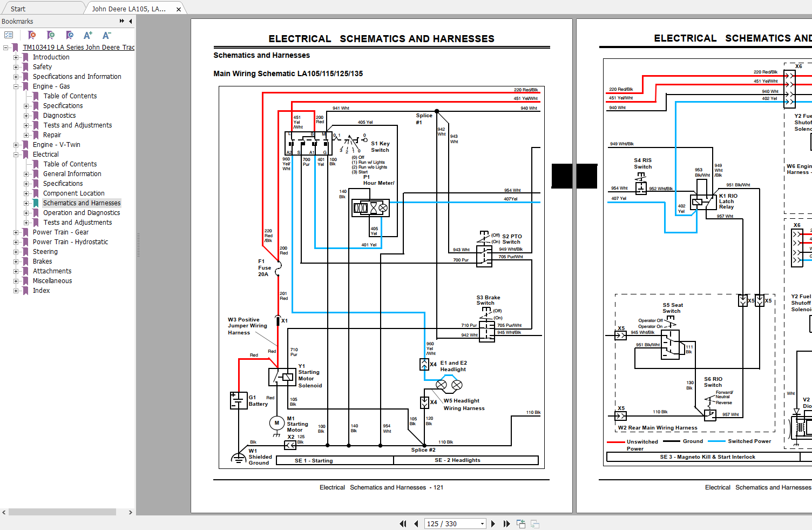Go to the previous page

click(416, 524)
